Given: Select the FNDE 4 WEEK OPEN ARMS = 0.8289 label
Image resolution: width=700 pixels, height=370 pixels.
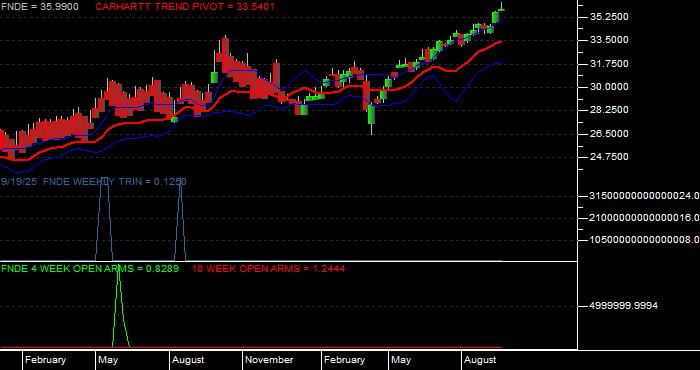Looking at the screenshot, I should tap(90, 268).
